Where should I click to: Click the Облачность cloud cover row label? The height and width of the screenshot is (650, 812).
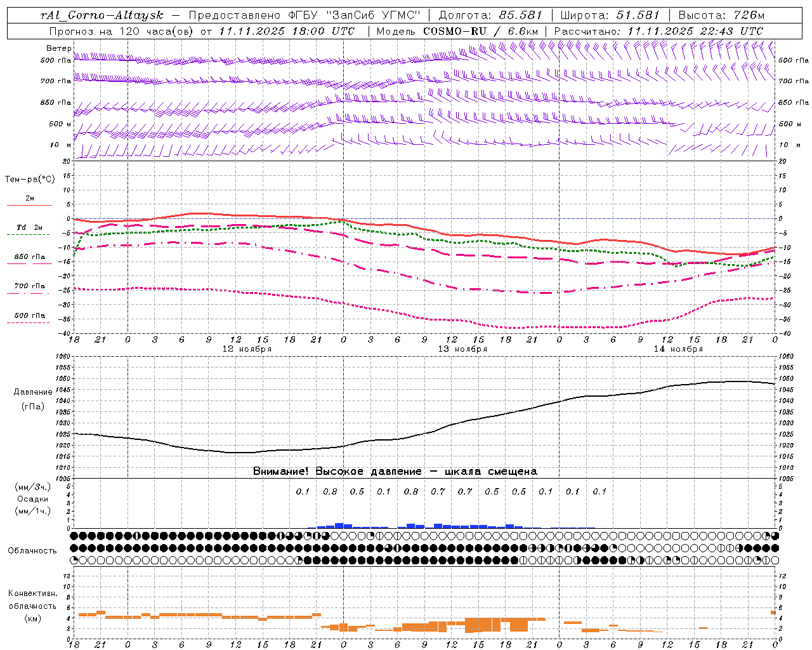pos(32,550)
